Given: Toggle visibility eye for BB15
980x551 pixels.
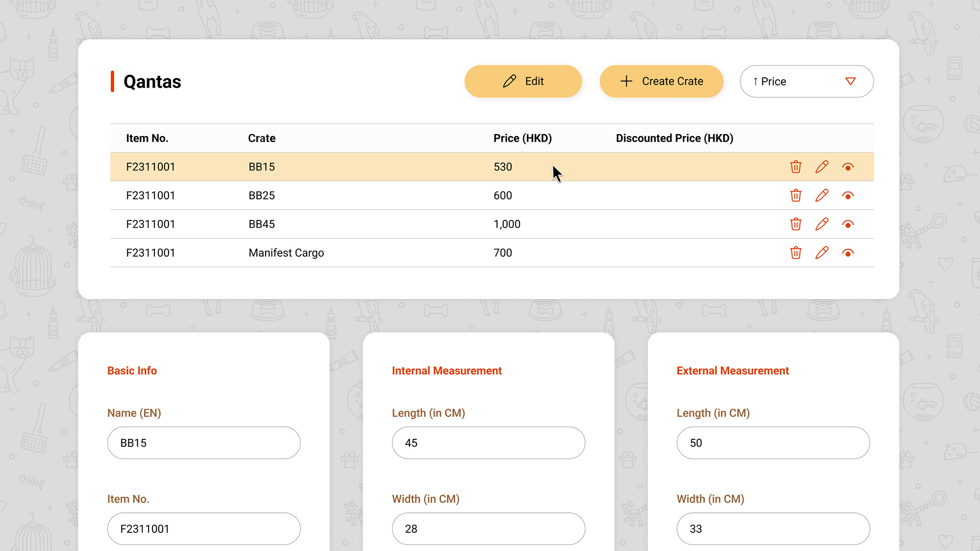Looking at the screenshot, I should [848, 167].
